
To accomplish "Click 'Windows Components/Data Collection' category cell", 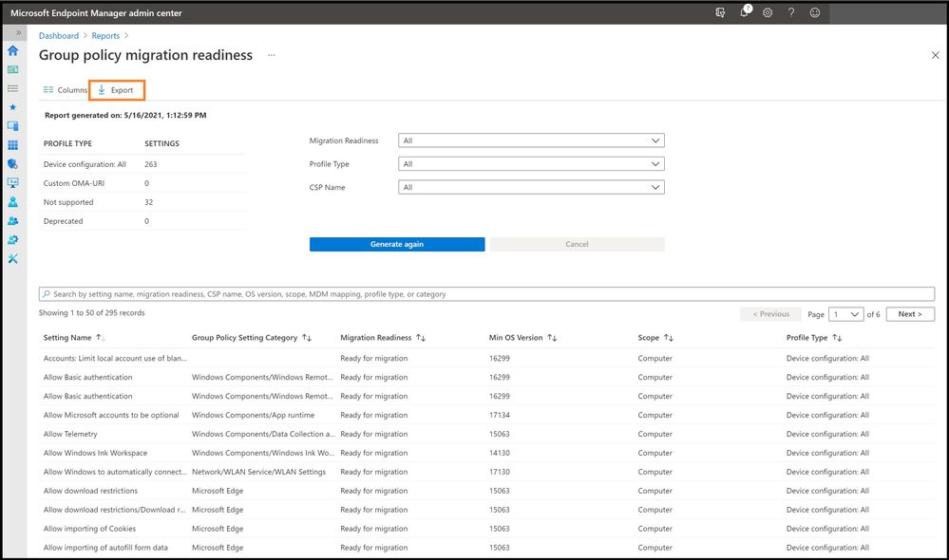I will [263, 434].
